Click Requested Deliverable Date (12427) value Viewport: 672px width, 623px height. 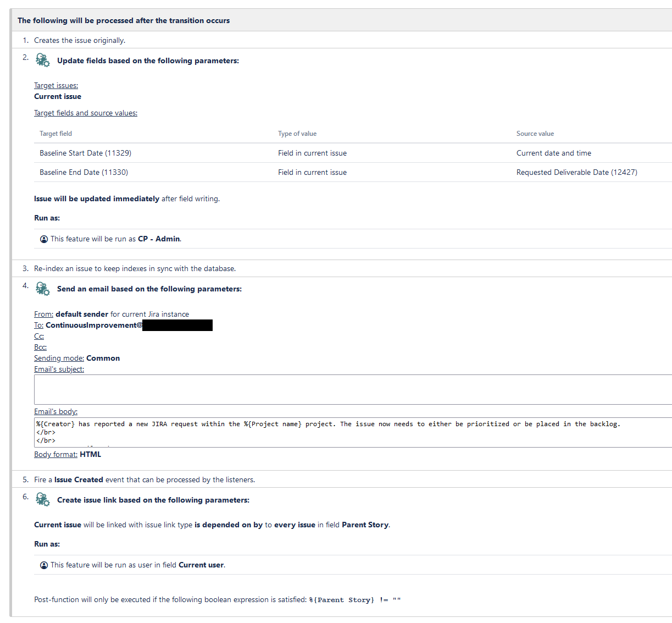click(577, 172)
